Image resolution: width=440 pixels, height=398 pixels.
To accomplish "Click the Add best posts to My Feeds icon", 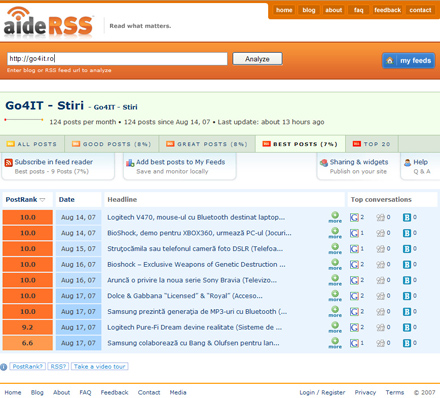I will (x=130, y=163).
